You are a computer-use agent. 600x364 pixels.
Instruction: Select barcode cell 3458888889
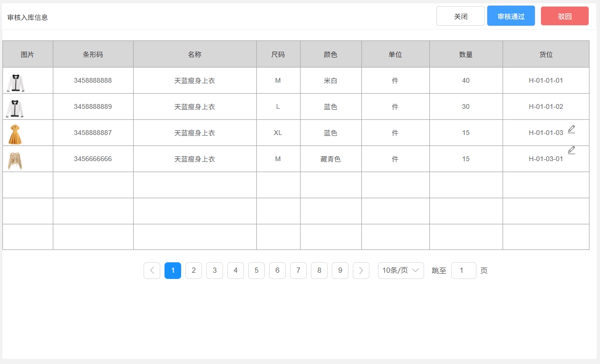93,106
